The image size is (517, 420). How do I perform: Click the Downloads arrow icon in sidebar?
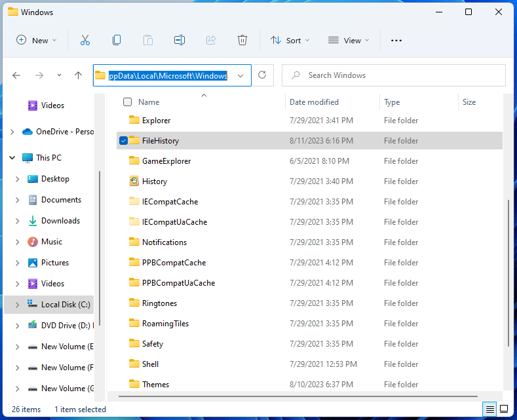(x=33, y=221)
